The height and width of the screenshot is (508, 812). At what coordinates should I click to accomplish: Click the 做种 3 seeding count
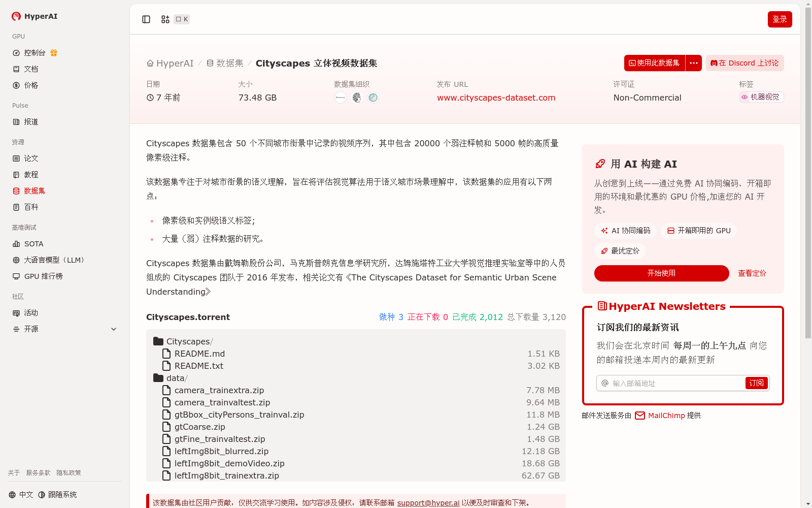click(391, 317)
